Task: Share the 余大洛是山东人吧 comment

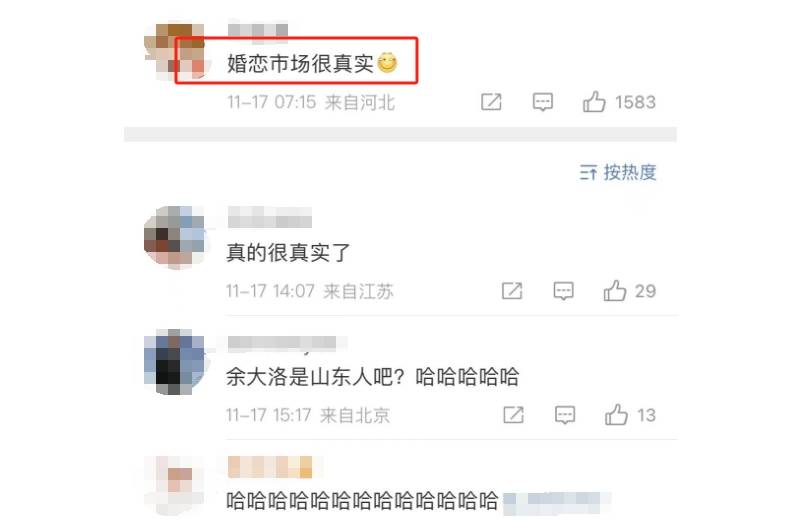Action: pyautogui.click(x=513, y=415)
